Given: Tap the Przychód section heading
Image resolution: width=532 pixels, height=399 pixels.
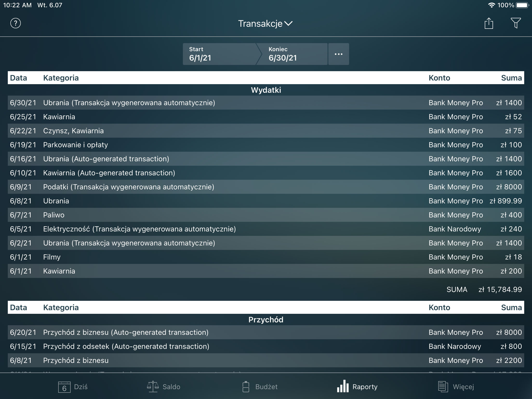Looking at the screenshot, I should [x=266, y=320].
